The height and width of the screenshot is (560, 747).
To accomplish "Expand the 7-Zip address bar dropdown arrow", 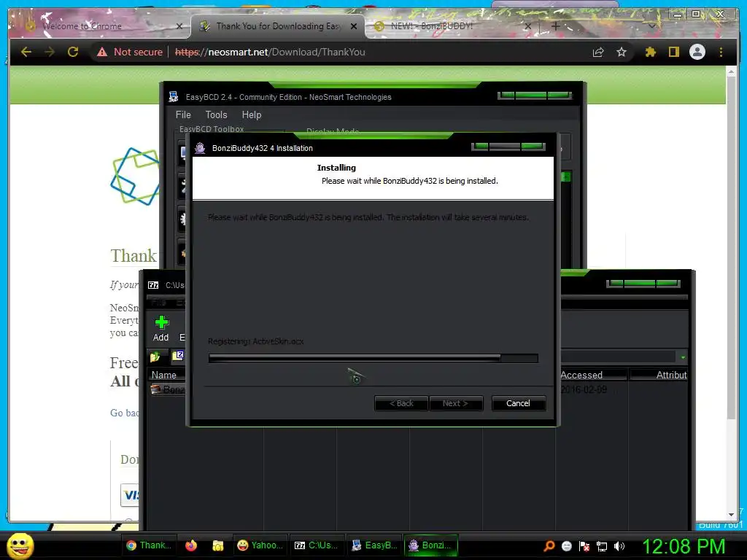I will tap(683, 357).
